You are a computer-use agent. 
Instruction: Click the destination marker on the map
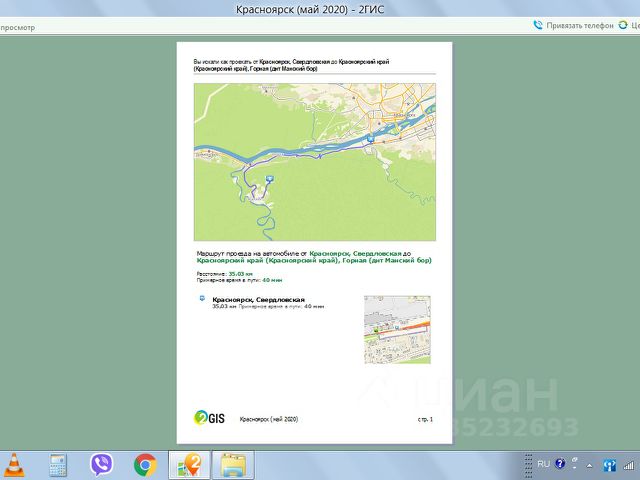pos(269,178)
